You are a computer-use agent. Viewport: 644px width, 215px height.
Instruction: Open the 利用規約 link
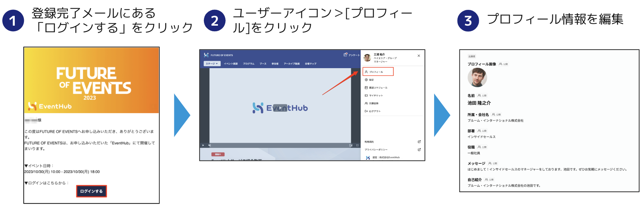point(369,142)
